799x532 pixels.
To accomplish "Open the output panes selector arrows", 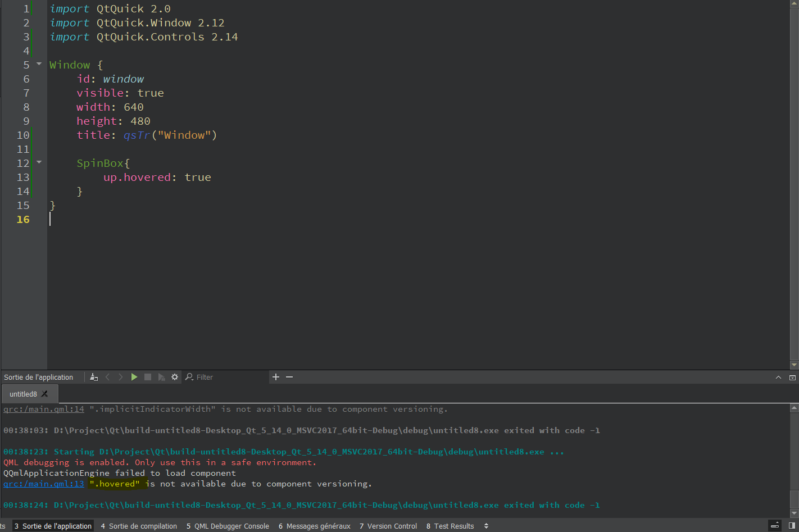I will [486, 526].
